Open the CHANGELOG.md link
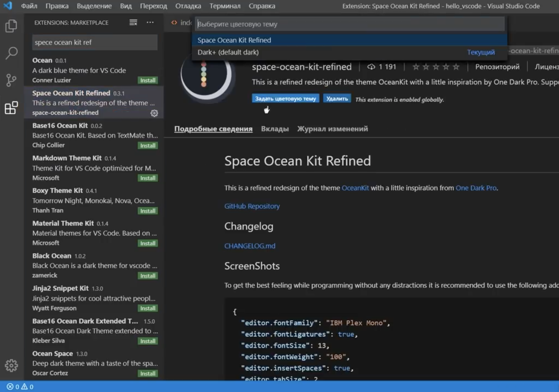Viewport: 559px width, 392px height. (250, 246)
